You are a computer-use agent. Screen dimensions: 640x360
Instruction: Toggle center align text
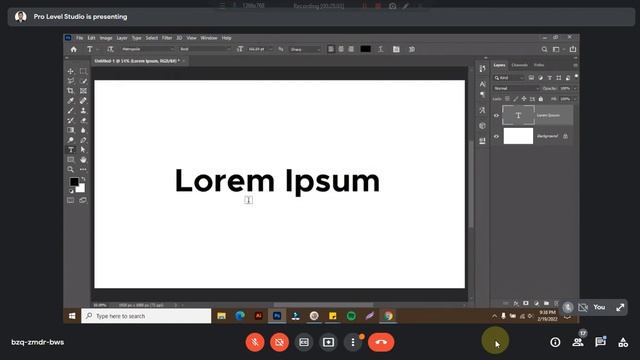pos(341,49)
